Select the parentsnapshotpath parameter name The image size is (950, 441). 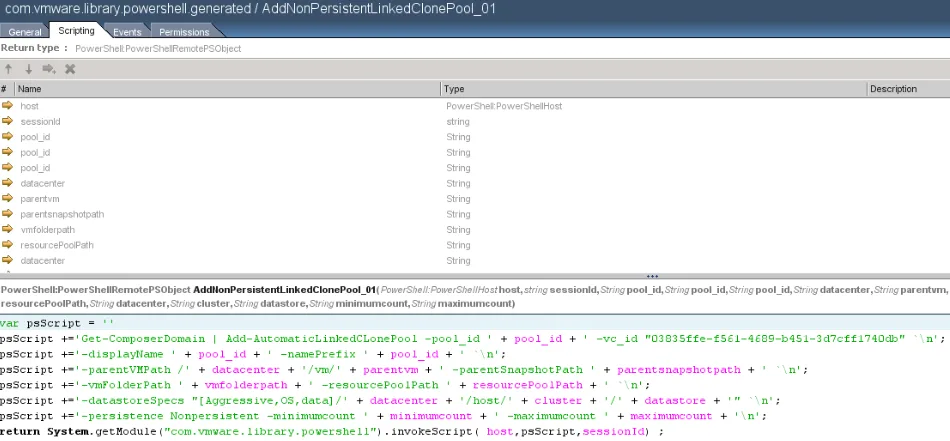pos(62,214)
